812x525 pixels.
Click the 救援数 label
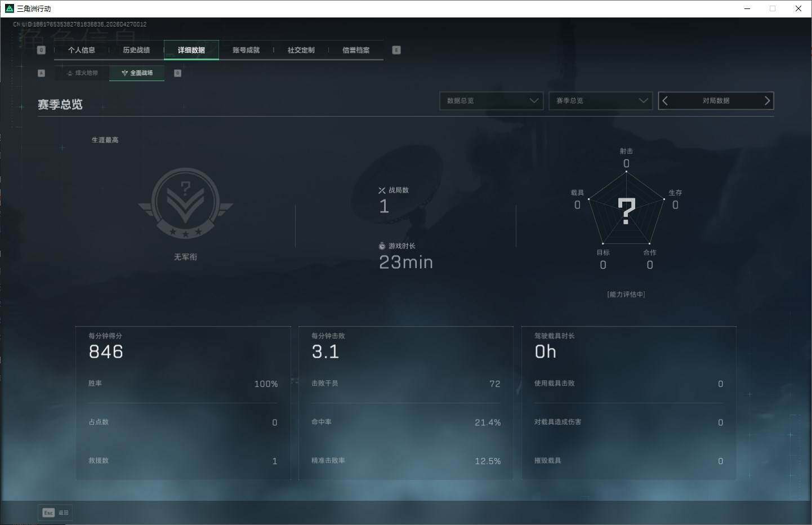pos(99,461)
